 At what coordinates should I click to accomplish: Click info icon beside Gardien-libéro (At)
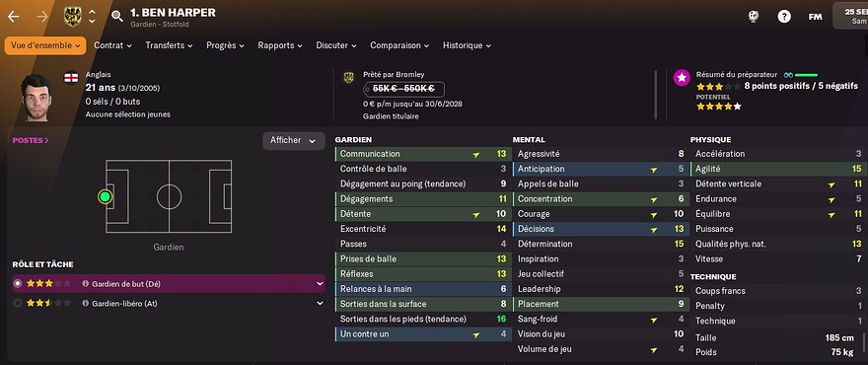(85, 303)
